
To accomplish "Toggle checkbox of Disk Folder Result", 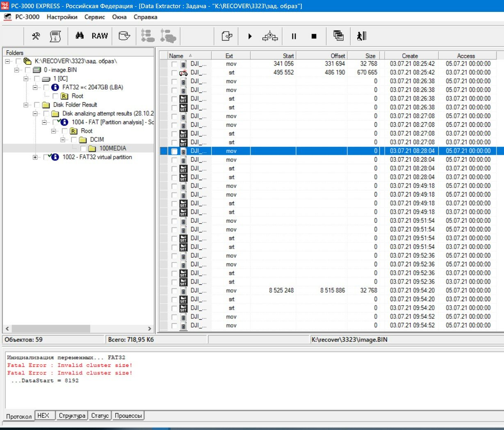I will [x=37, y=105].
